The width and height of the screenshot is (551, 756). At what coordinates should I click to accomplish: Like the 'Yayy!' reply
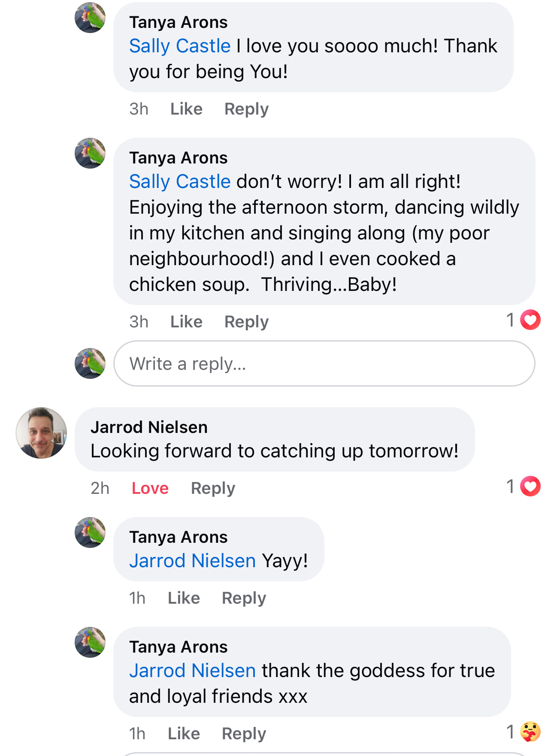point(184,598)
